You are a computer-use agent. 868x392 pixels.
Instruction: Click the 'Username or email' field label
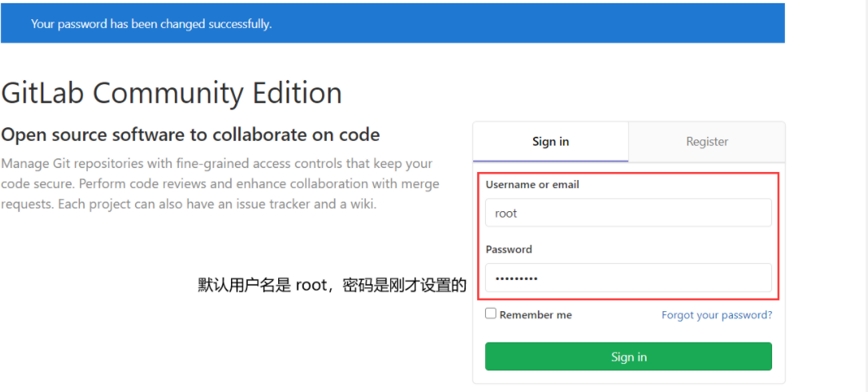click(532, 184)
